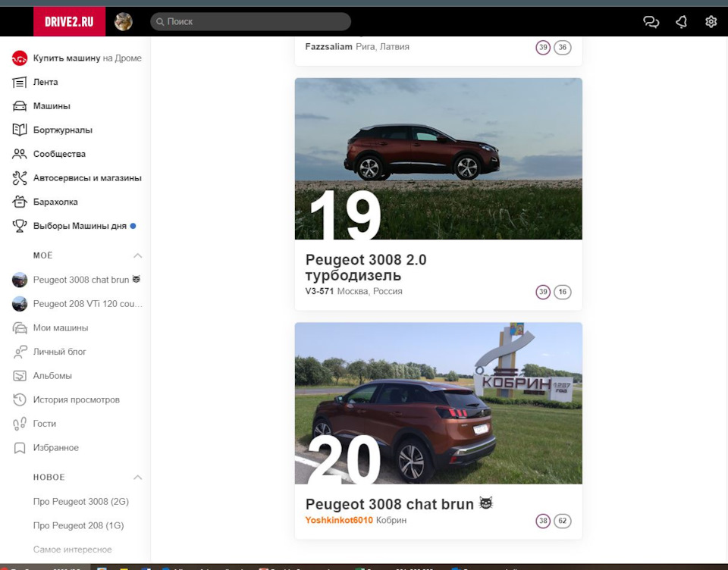The width and height of the screenshot is (728, 570).
Task: Open Избранное
Action: 55,448
